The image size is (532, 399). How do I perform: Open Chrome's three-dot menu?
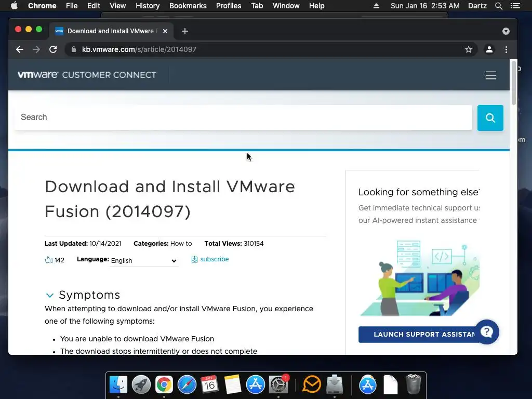(506, 49)
